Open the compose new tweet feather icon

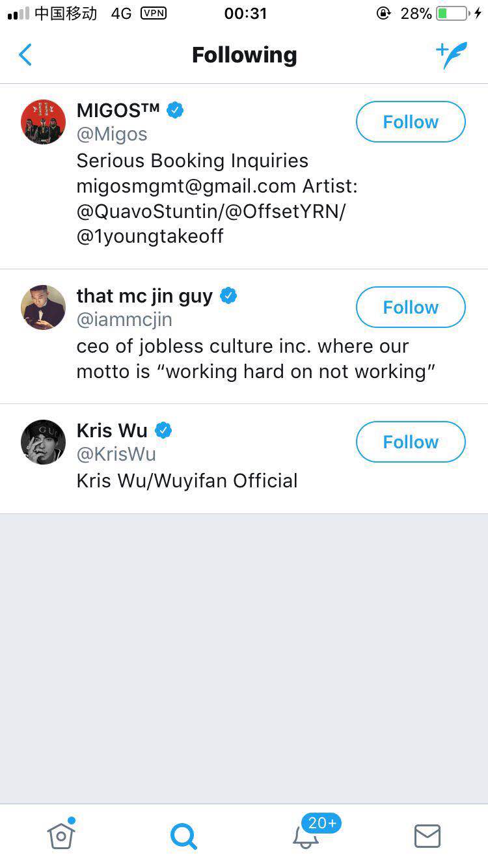[452, 55]
